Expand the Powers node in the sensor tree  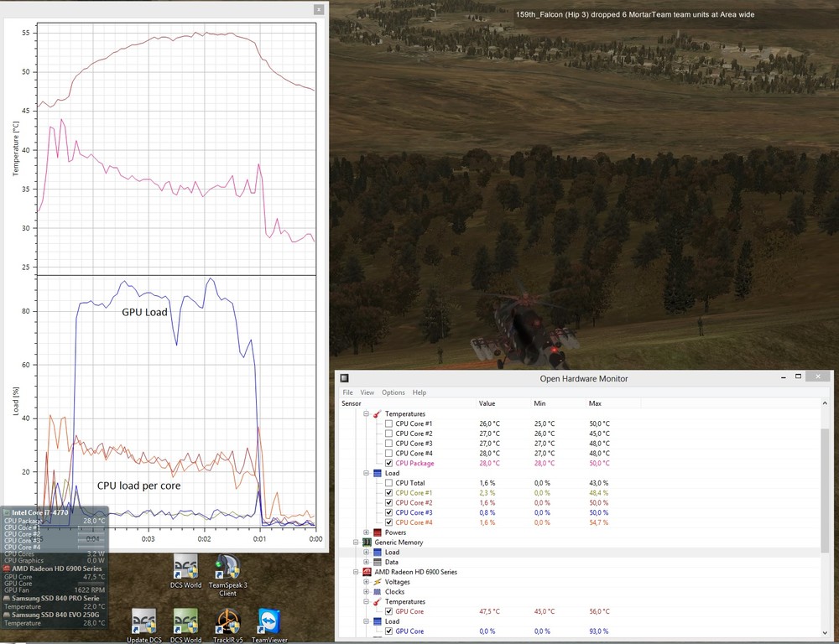(367, 532)
